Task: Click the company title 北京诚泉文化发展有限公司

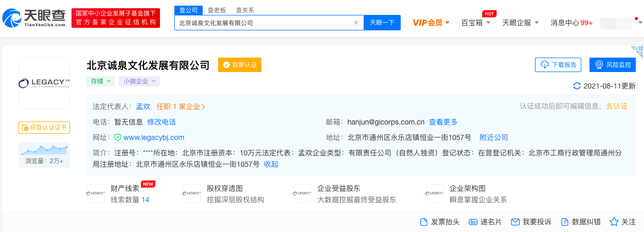Action: coord(148,65)
